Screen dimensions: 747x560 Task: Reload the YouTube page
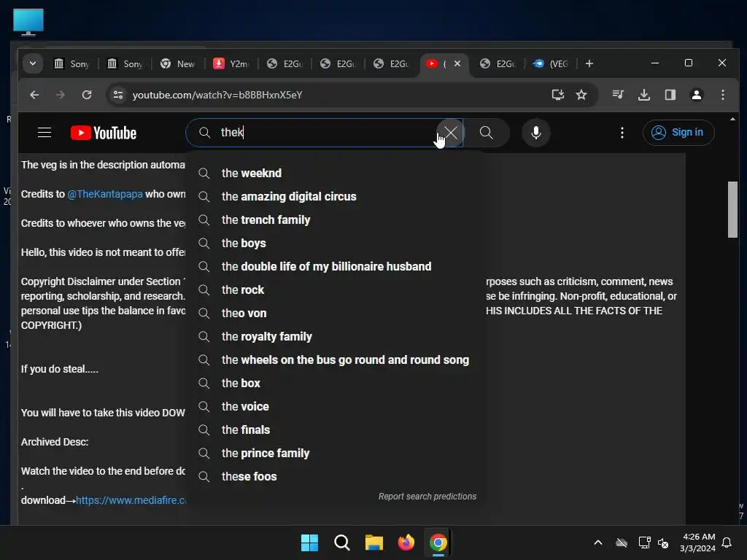click(x=87, y=95)
